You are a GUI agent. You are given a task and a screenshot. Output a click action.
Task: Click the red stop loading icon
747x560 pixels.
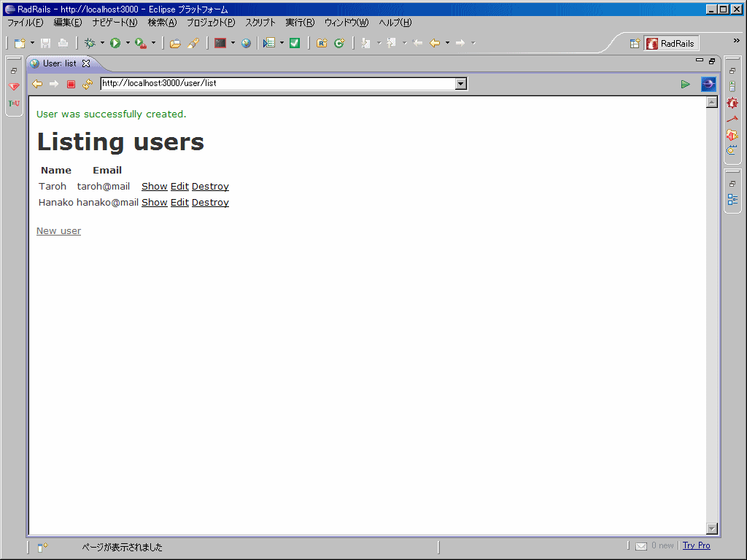pyautogui.click(x=71, y=85)
